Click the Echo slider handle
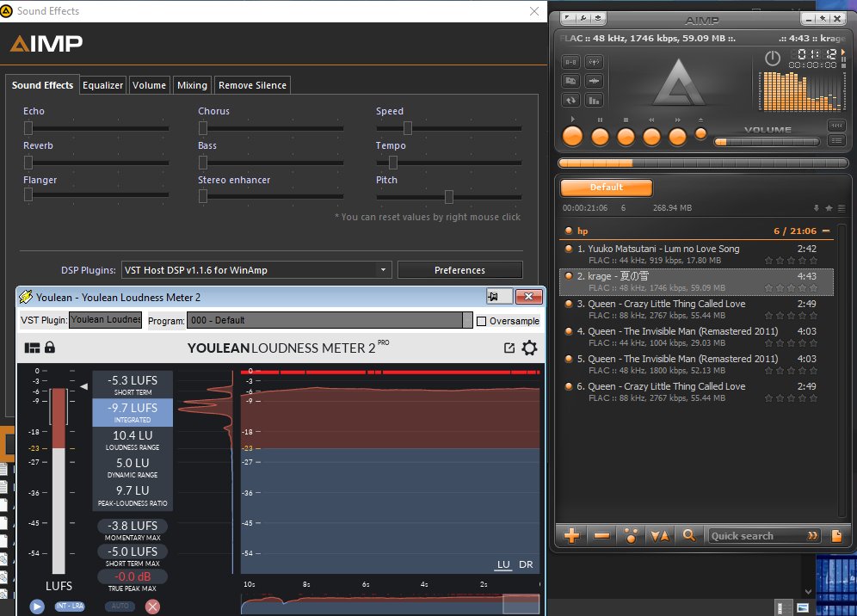The image size is (857, 616). [28, 128]
